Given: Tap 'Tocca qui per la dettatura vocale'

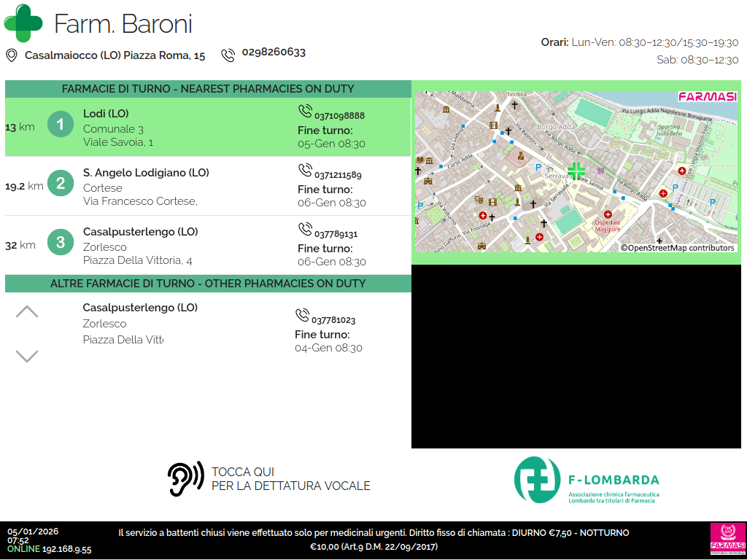Looking at the screenshot, I should click(x=290, y=479).
